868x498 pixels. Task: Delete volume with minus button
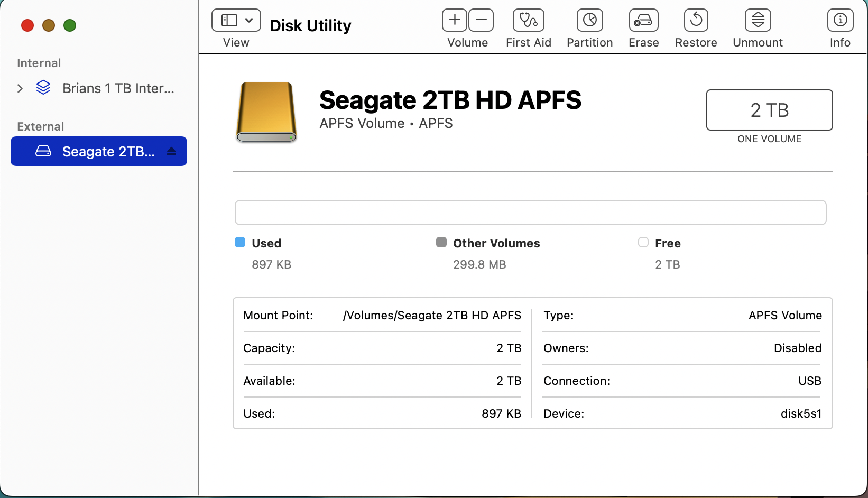click(481, 21)
